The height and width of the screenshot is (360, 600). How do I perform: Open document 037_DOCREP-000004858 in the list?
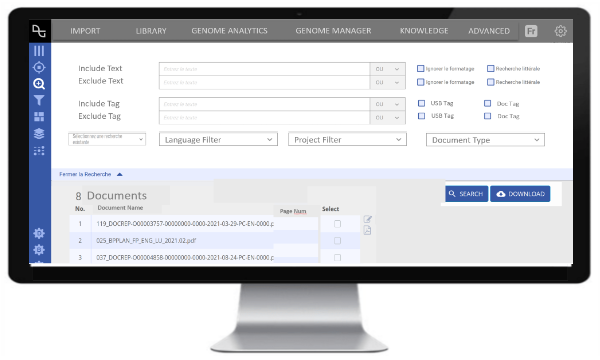tap(185, 257)
